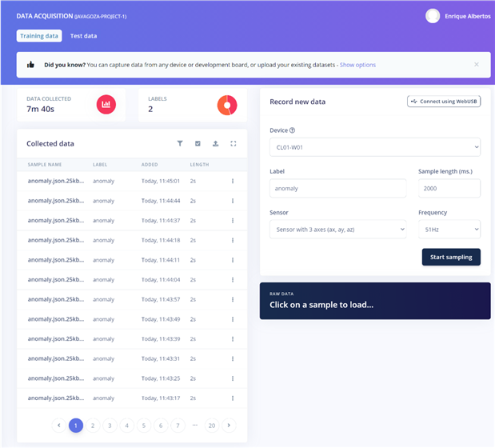Click the red data collected chart icon
Viewport: 495px width, 448px height.
point(106,105)
